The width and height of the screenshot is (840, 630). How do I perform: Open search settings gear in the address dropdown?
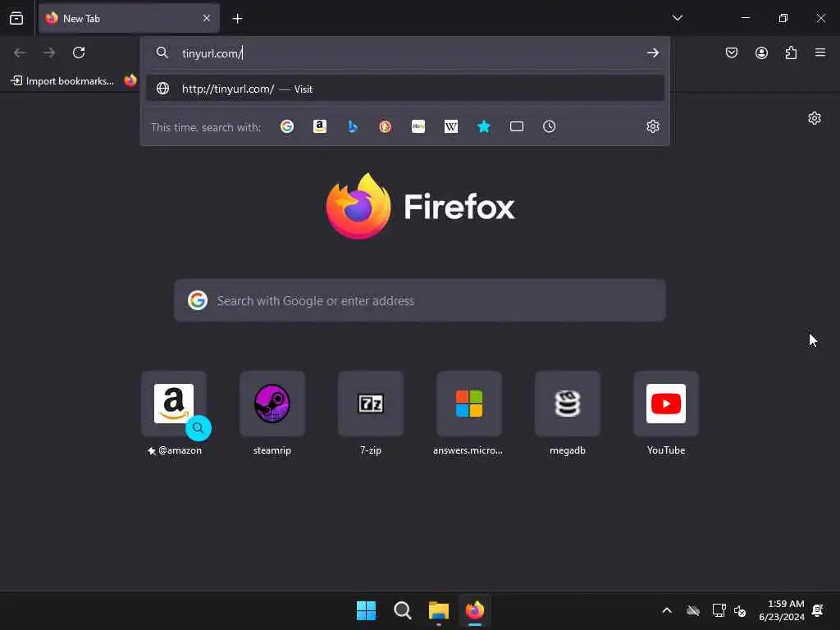click(652, 126)
